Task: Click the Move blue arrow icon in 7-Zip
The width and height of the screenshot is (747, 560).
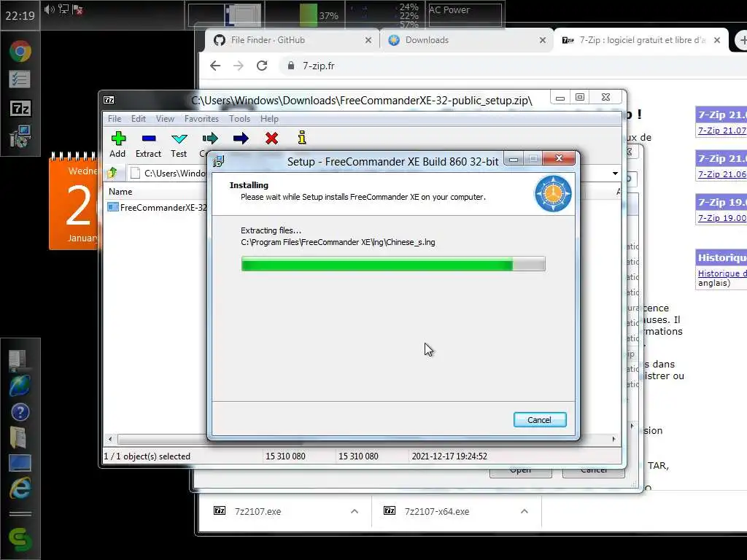Action: (x=241, y=139)
